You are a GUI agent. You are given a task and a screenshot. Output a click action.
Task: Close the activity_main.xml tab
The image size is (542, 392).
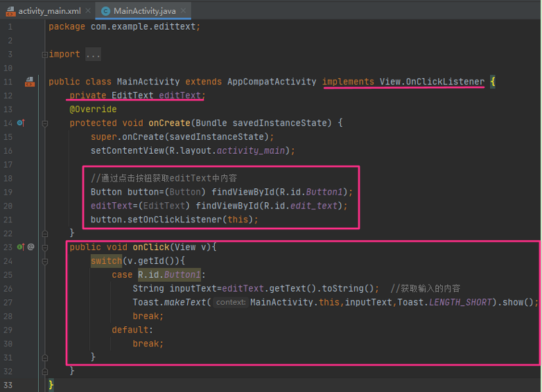88,10
